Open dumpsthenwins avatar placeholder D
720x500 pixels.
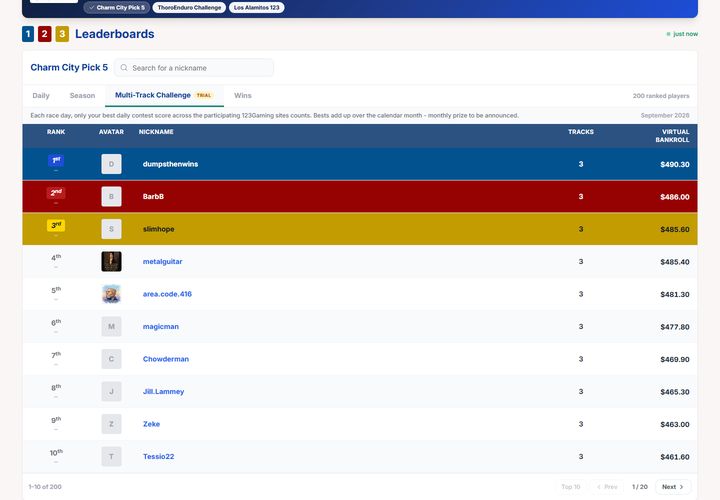pyautogui.click(x=112, y=164)
